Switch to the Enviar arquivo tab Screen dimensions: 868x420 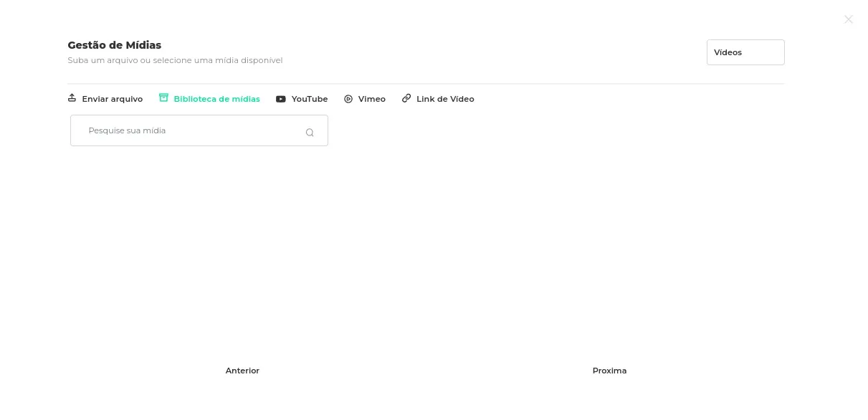pyautogui.click(x=105, y=99)
